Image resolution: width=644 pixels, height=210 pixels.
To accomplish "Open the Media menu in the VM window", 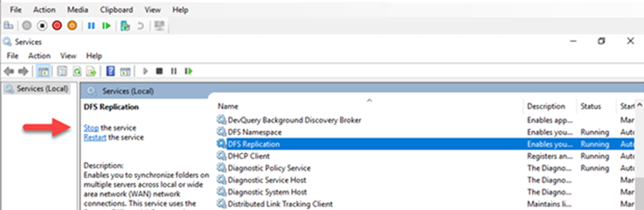I will (77, 9).
